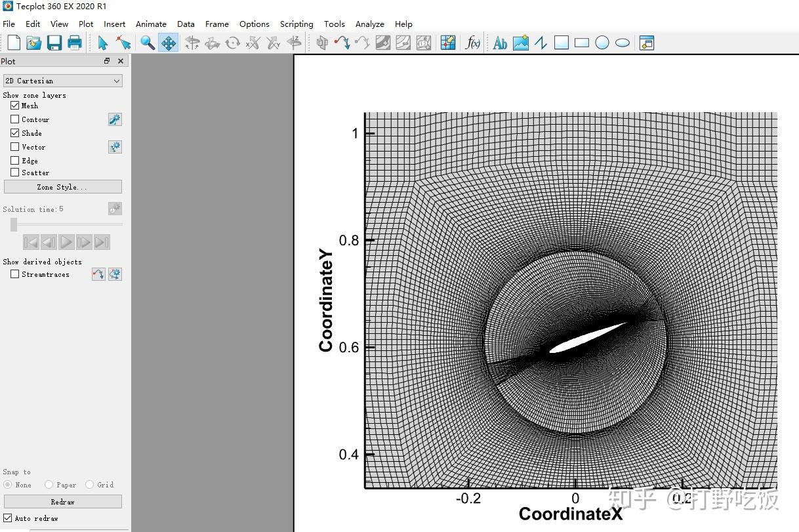799x532 pixels.
Task: Open the Data menu
Action: (x=186, y=24)
